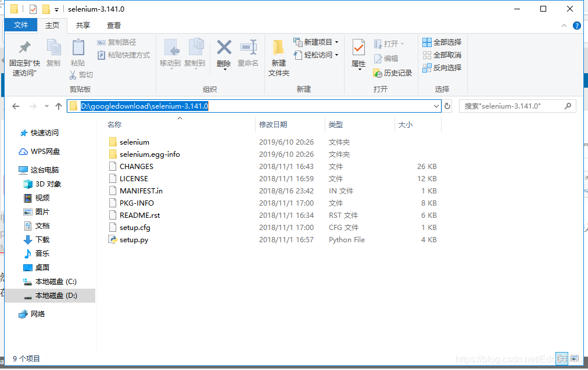The width and height of the screenshot is (588, 370).
Task: Open Downloads (下载) in the sidebar
Action: [x=37, y=239]
